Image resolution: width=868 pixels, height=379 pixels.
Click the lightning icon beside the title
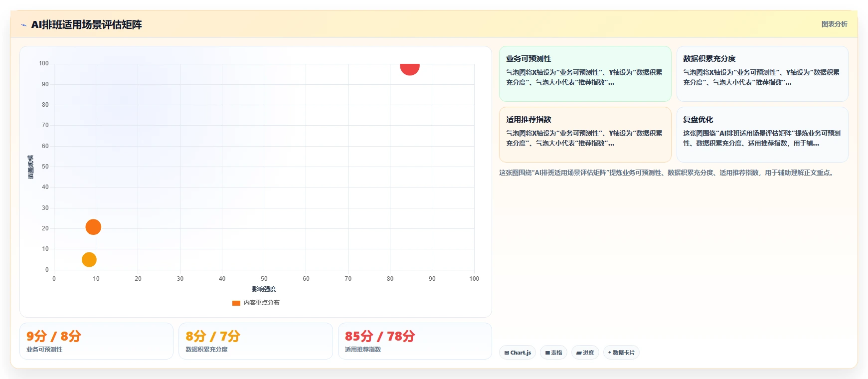tap(23, 25)
